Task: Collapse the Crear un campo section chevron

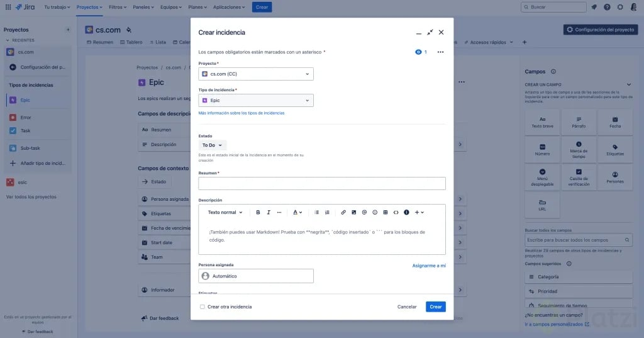Action: click(628, 85)
